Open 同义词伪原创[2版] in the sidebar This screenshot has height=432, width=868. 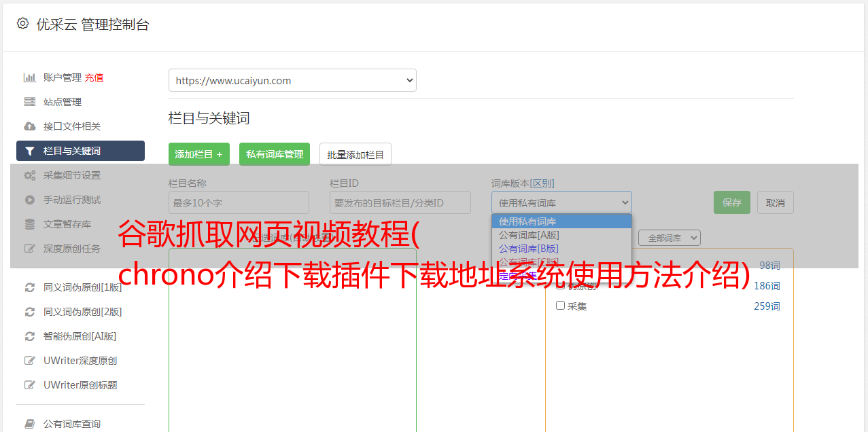pos(83,312)
